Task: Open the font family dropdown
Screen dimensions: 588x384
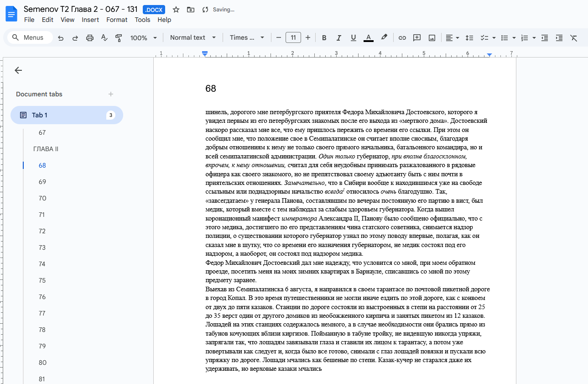Action: (x=246, y=37)
